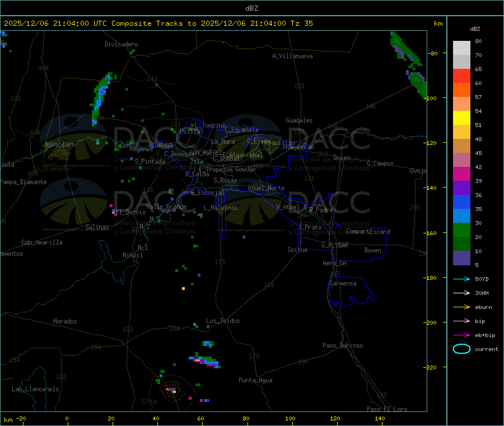Click the pink bip arrow in legend

461,321
